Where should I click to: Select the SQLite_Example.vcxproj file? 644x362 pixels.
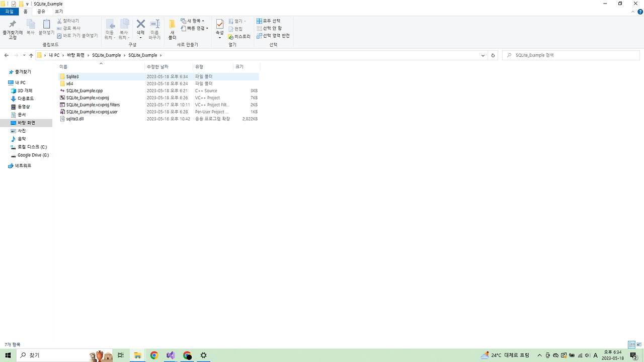158,98
